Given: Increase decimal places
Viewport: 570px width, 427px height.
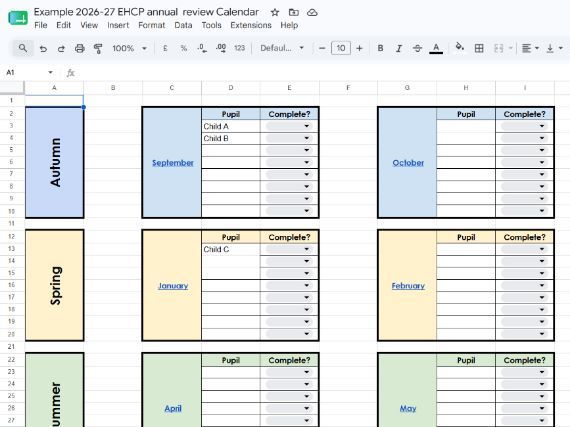Looking at the screenshot, I should [221, 48].
